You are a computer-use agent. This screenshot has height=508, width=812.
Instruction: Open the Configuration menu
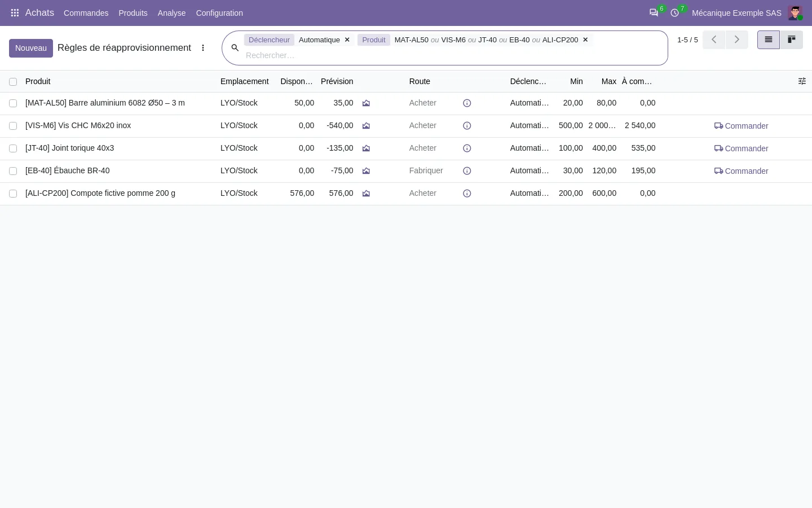click(x=219, y=13)
